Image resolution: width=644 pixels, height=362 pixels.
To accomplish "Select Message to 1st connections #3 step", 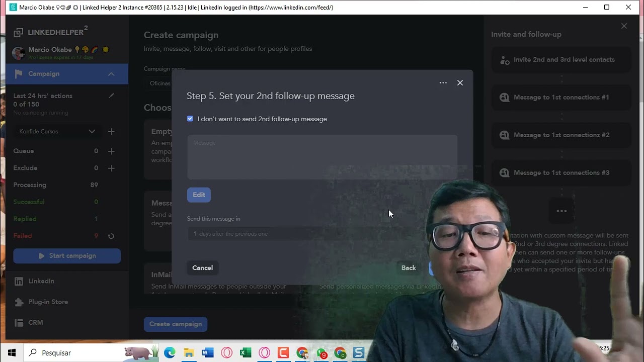I will click(561, 173).
